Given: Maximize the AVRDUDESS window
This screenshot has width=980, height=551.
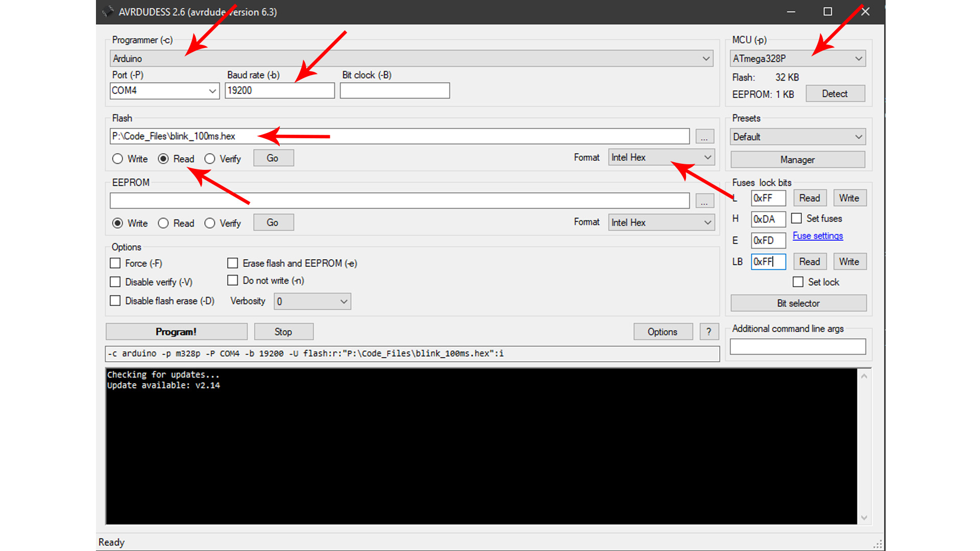Looking at the screenshot, I should coord(828,12).
